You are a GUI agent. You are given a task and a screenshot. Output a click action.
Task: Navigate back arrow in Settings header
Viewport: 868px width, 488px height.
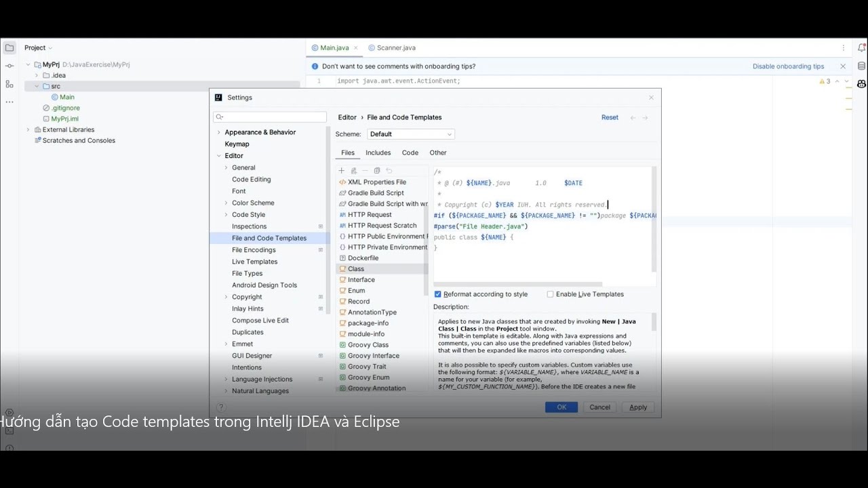point(633,118)
